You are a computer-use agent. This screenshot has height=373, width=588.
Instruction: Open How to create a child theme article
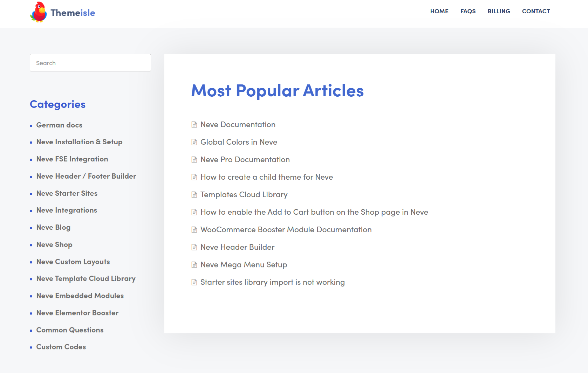266,177
